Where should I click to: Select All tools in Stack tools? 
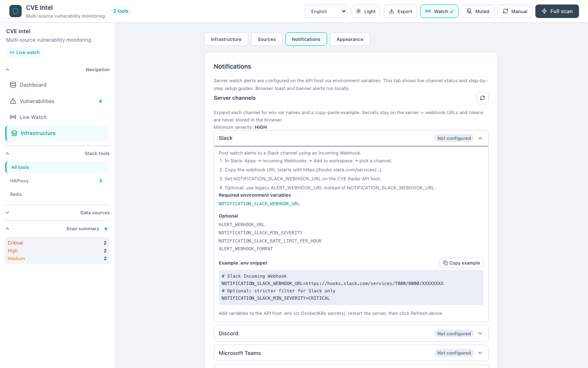(57, 167)
